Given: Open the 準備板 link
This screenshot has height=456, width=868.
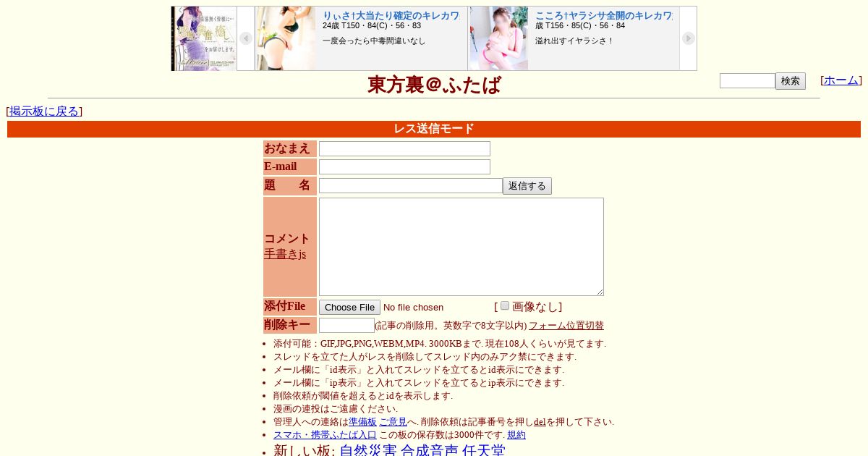Looking at the screenshot, I should tap(362, 422).
